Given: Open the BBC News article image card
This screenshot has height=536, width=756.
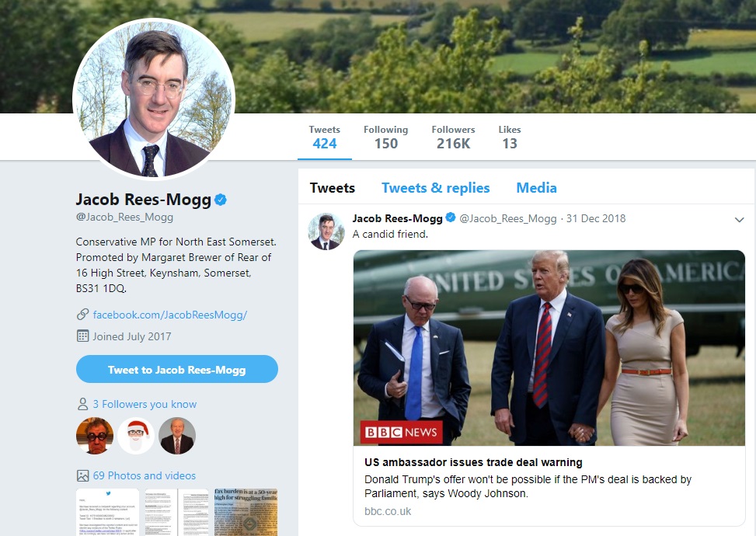Looking at the screenshot, I should (x=549, y=348).
